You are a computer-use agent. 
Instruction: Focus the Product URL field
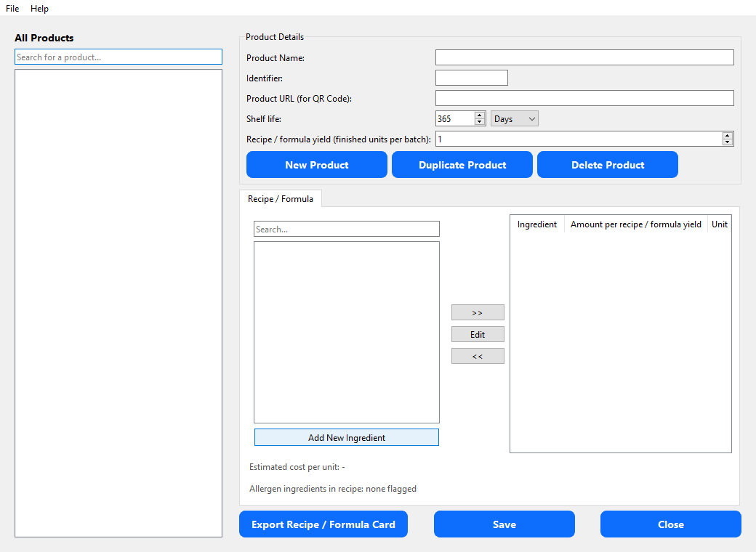click(584, 98)
